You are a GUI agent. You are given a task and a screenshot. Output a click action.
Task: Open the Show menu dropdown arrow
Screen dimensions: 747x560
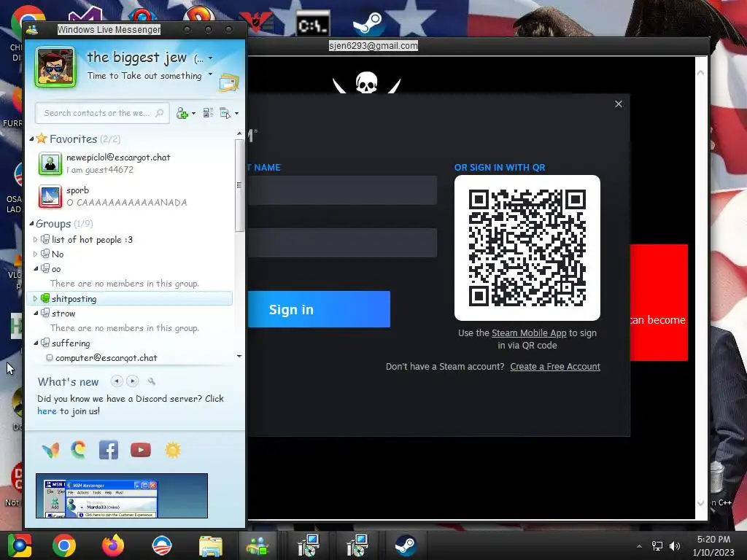237,113
